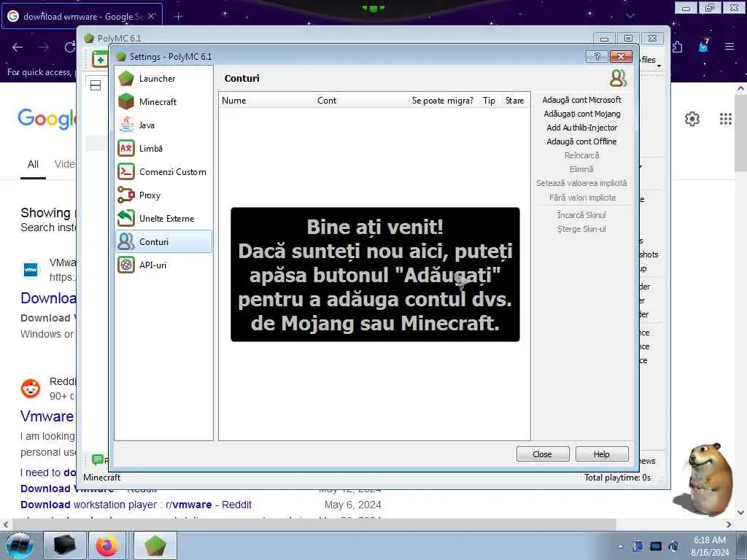
Task: Select the Minecraft grass block icon
Action: click(x=126, y=101)
